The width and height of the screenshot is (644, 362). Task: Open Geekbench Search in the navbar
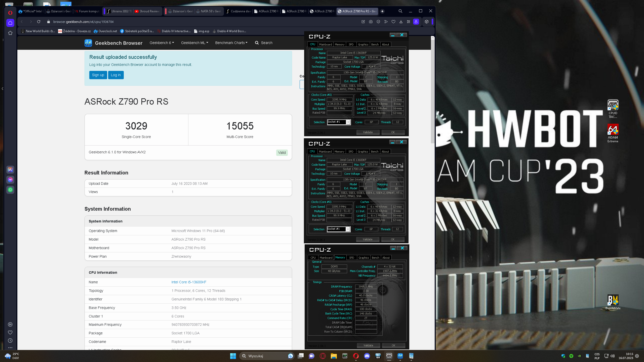point(264,43)
